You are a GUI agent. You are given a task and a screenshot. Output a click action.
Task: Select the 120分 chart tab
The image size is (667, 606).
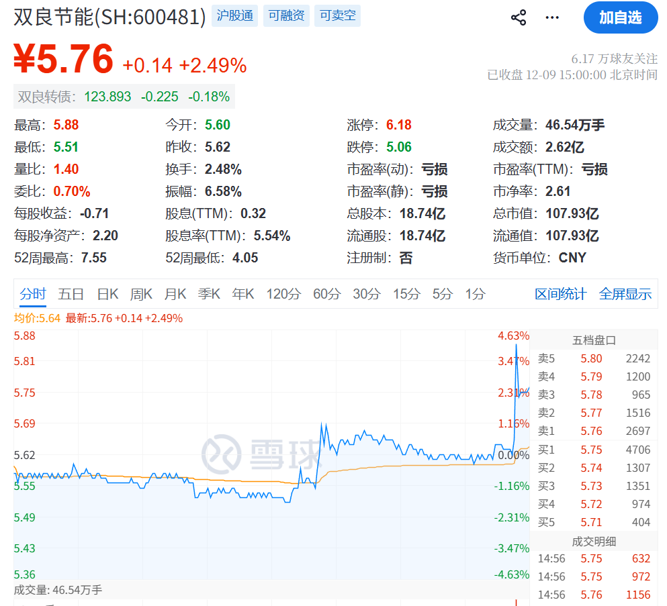click(282, 294)
